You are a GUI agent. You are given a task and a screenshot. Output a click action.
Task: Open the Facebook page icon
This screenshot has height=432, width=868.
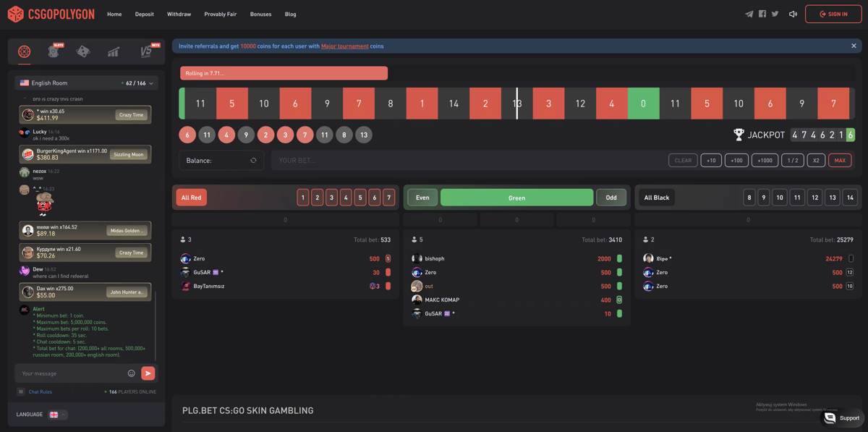pos(762,14)
